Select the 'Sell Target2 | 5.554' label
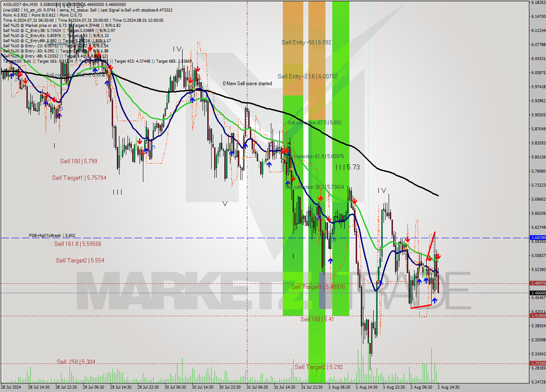This screenshot has width=546, height=392. coord(80,260)
